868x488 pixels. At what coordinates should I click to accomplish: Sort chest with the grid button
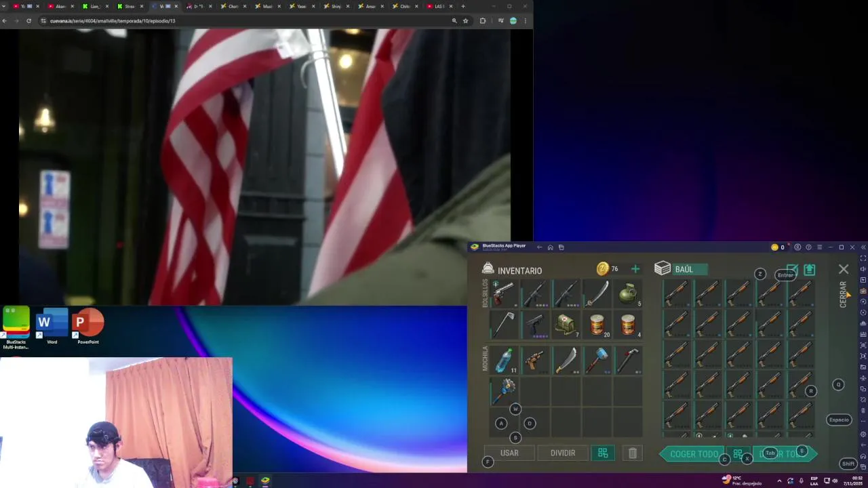pos(738,454)
